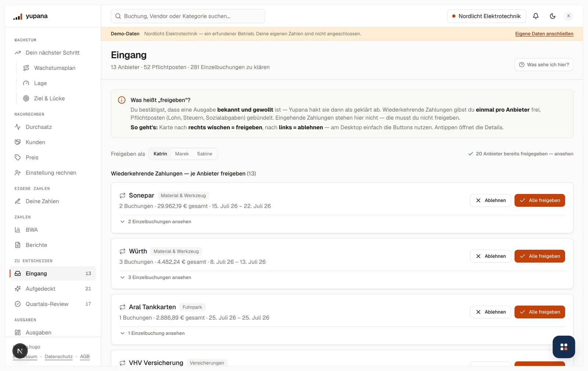Expand Würth's 3 Einzelbuchungen
This screenshot has height=371, width=588.
tap(155, 277)
